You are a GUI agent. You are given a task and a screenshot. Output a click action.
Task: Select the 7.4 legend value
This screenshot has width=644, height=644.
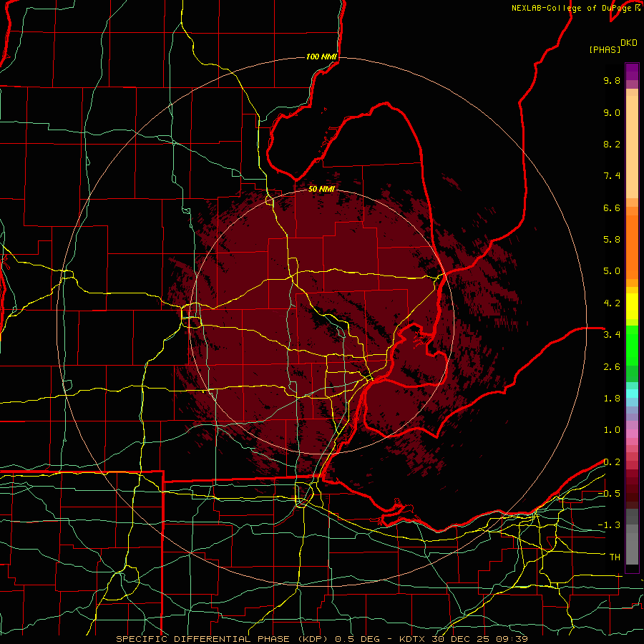(x=612, y=176)
